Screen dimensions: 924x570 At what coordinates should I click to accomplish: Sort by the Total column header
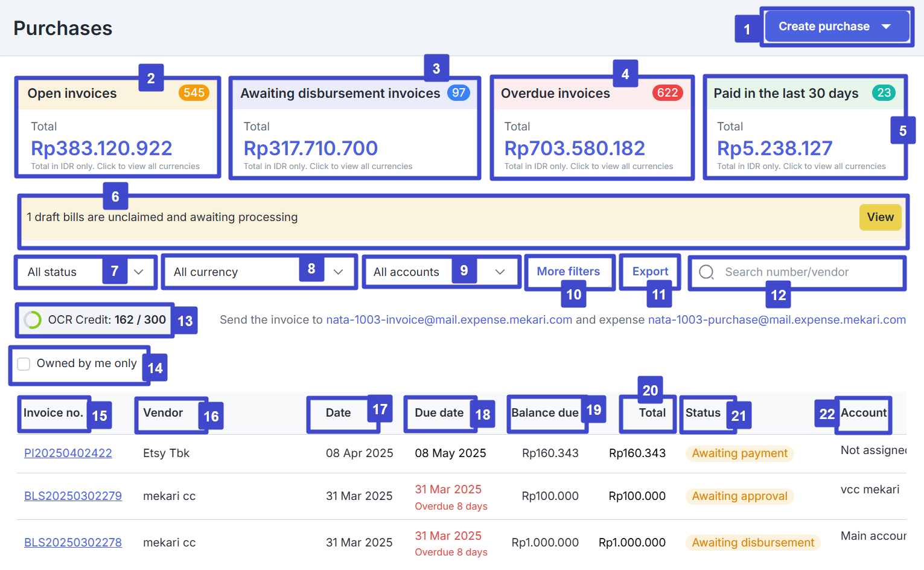pos(652,413)
